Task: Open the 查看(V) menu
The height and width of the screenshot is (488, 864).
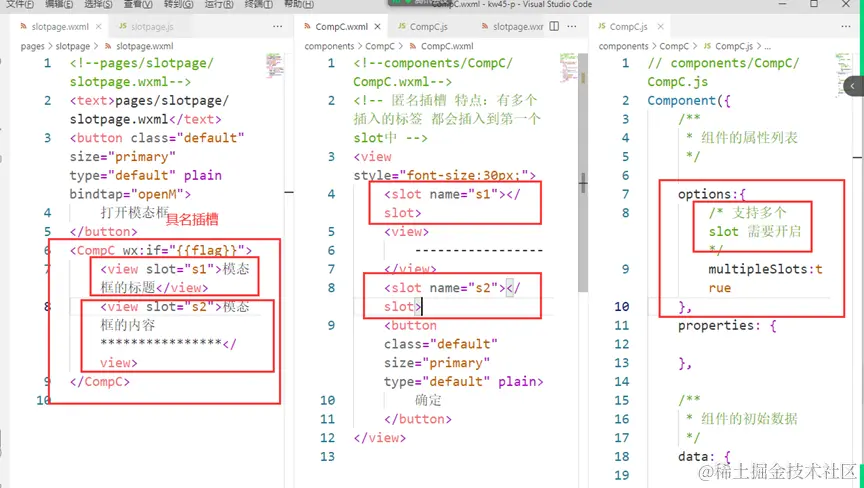Action: click(x=138, y=4)
